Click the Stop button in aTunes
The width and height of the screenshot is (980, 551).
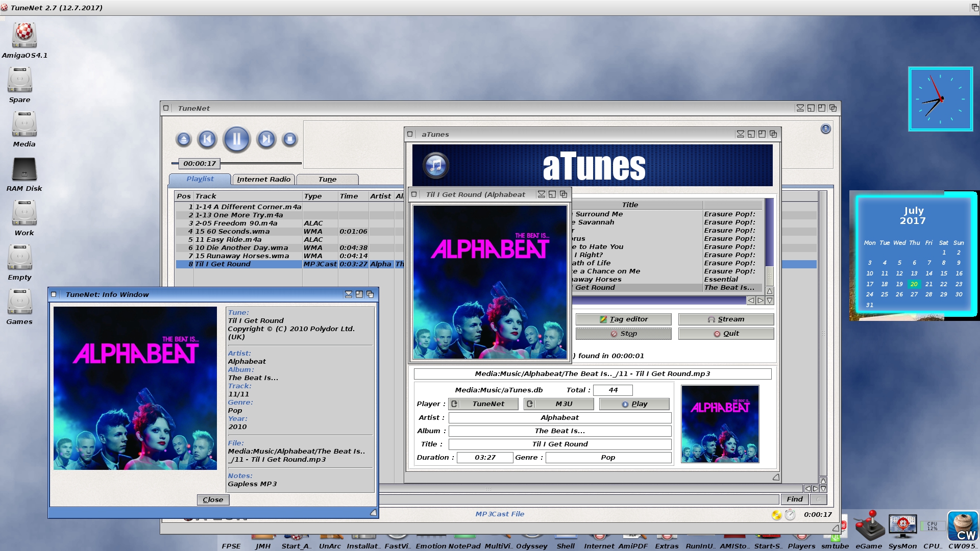click(623, 334)
